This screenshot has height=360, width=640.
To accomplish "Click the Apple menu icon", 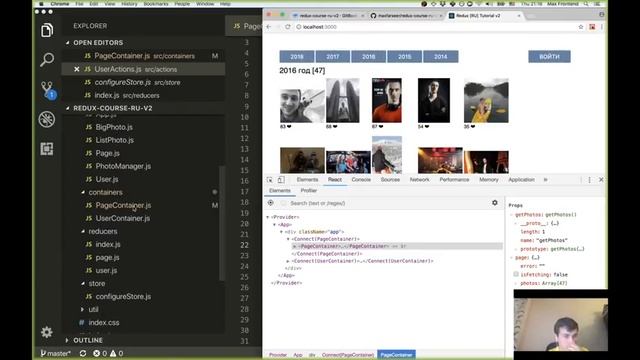I will click(41, 4).
